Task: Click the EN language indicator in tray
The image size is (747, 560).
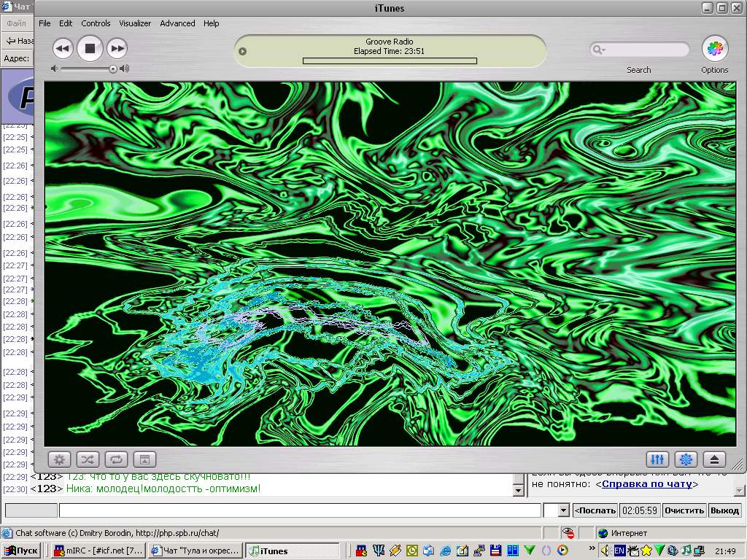Action: (619, 551)
